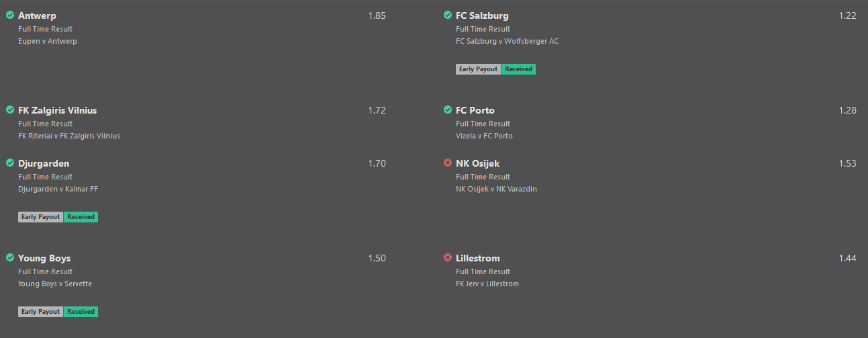Click the Early Payout badge under Young Boys

41,312
